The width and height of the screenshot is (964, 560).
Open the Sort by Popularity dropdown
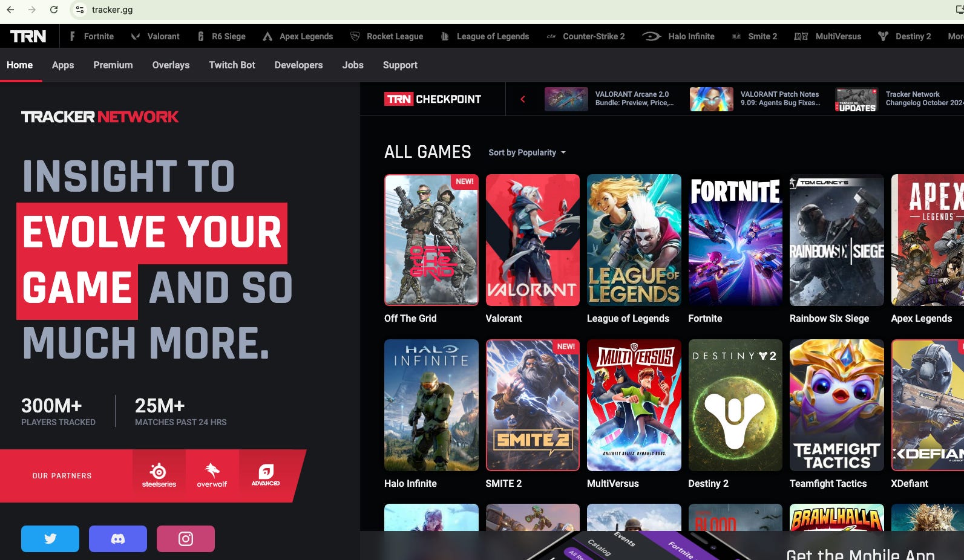(527, 152)
